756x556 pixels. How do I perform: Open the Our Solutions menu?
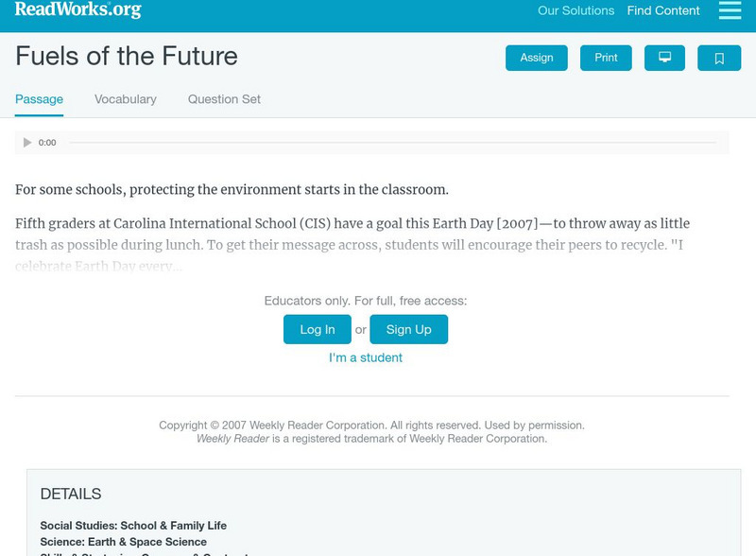[576, 11]
